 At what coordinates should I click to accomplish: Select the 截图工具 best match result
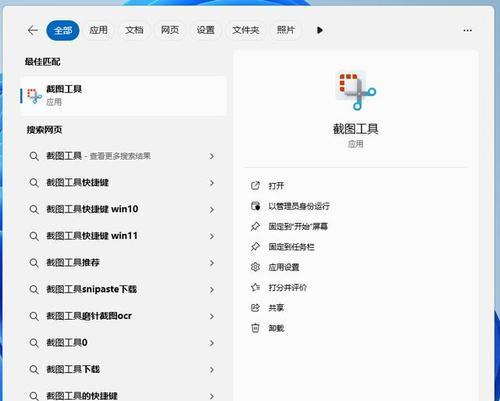pos(123,96)
